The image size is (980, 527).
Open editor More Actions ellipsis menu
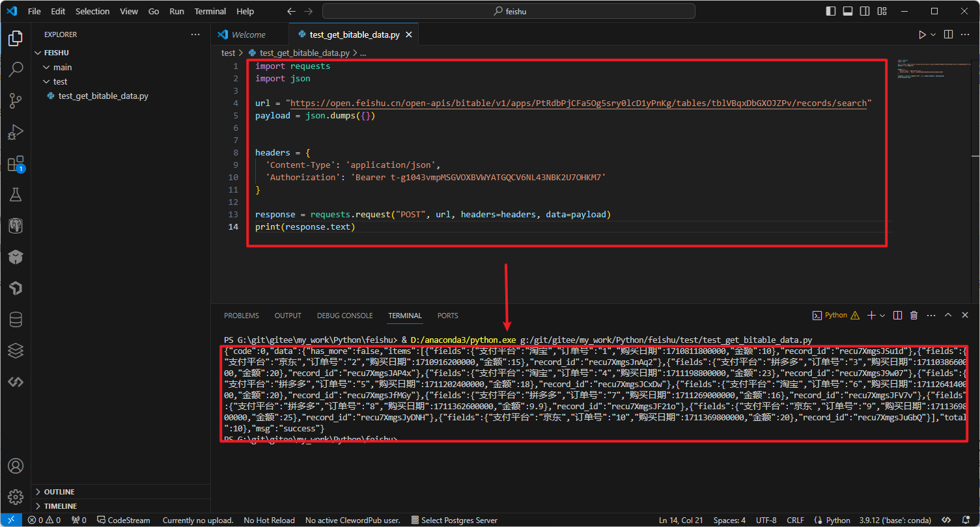pyautogui.click(x=966, y=34)
